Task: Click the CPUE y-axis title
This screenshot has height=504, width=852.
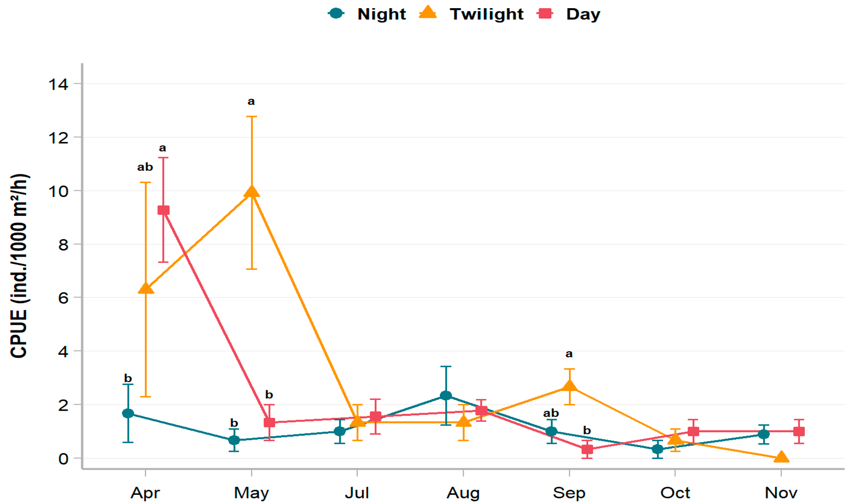Action: click(20, 266)
